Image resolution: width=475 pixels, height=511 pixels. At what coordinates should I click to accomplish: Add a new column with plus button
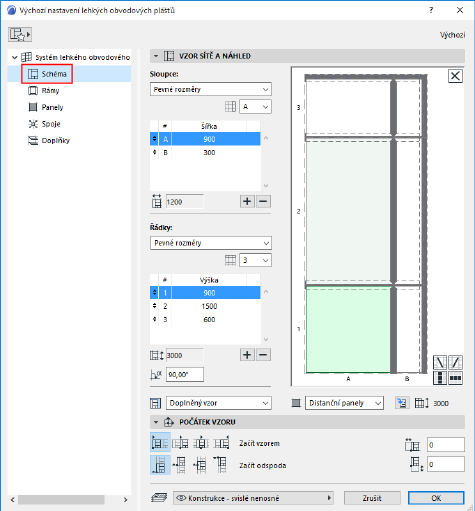point(247,201)
